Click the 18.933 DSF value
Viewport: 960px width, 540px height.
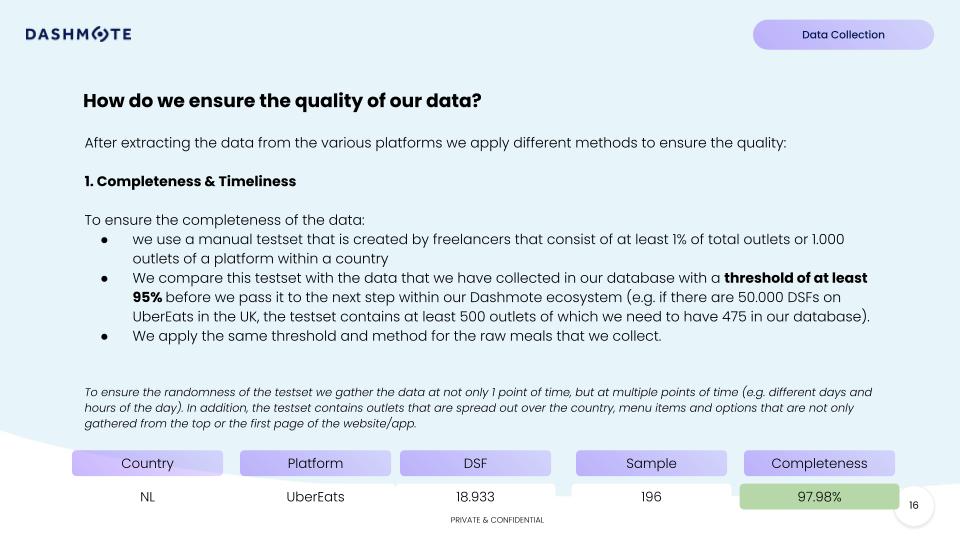[475, 496]
